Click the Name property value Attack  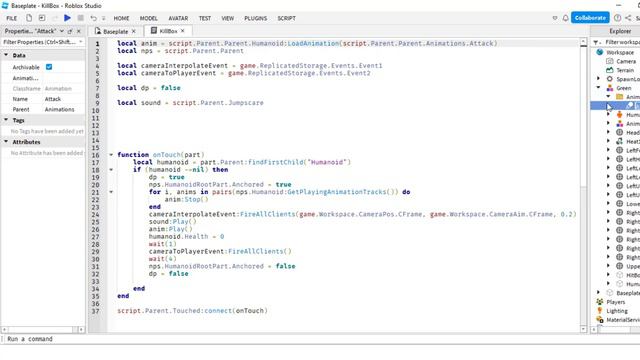point(53,99)
